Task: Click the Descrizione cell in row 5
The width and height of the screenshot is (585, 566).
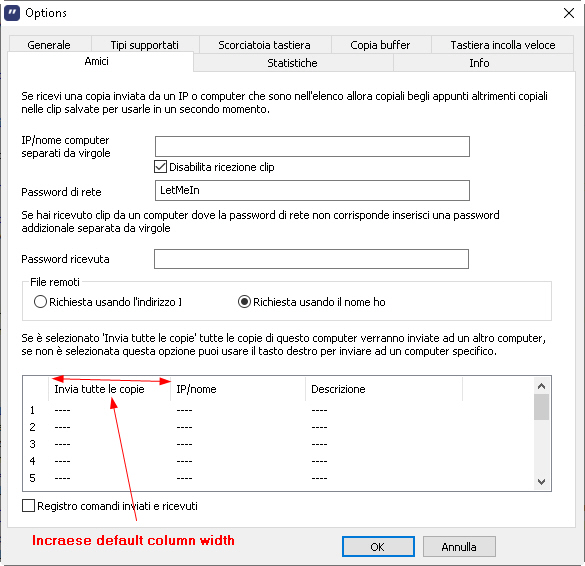Action: point(384,478)
